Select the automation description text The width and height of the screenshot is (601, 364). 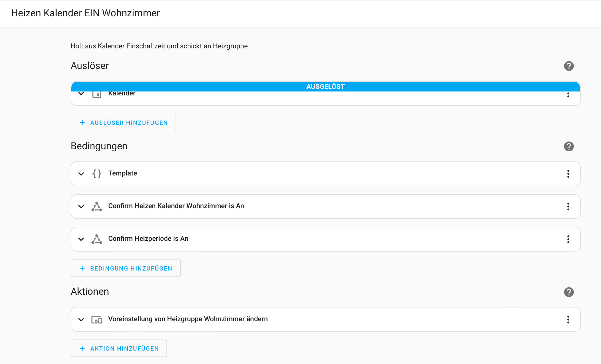point(159,46)
